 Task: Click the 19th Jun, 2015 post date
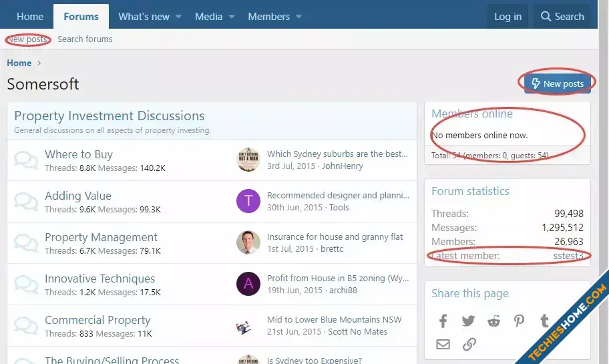tap(294, 290)
